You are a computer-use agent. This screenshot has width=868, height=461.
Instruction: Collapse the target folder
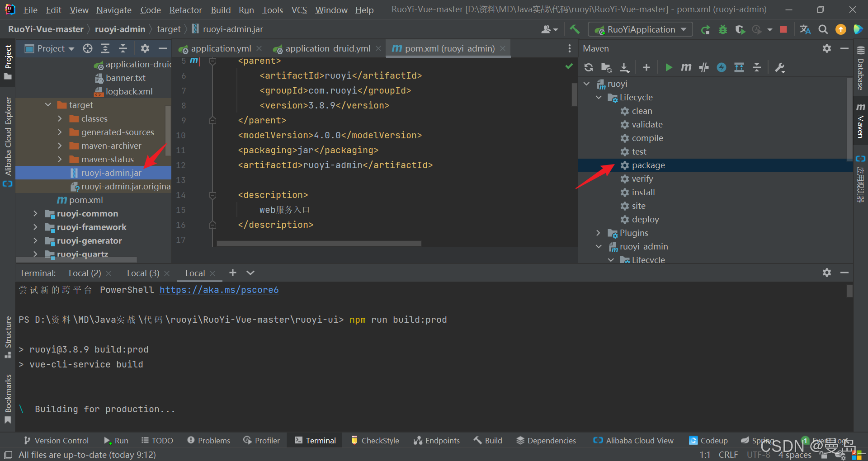pos(48,105)
